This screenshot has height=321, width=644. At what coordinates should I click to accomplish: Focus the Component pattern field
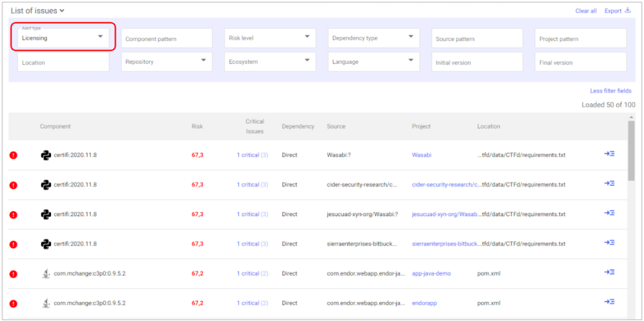click(166, 38)
